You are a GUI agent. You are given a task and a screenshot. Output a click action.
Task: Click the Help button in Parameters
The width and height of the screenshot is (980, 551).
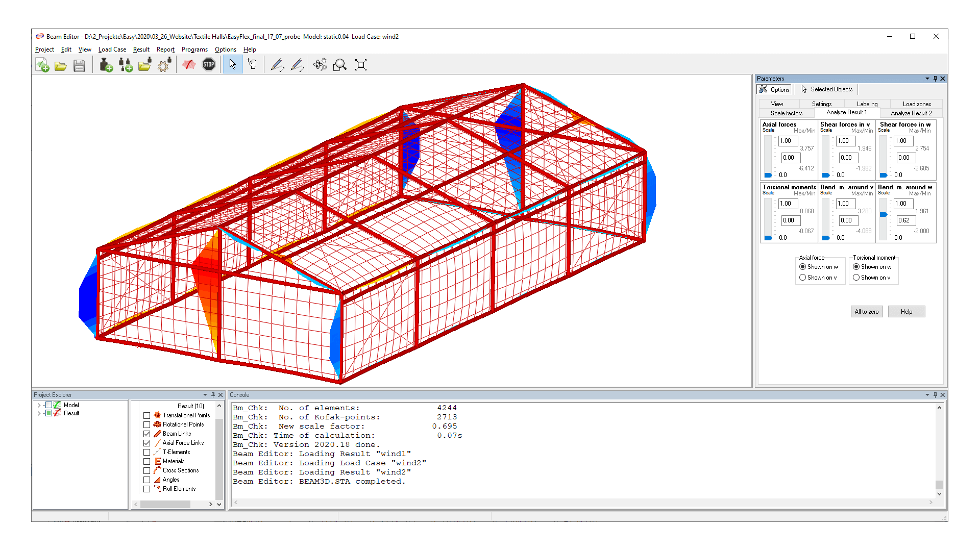[906, 312]
